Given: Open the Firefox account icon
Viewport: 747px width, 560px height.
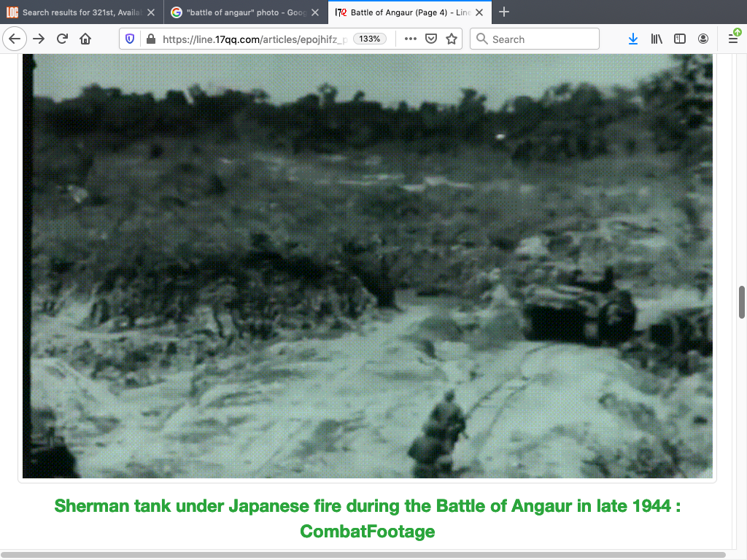Looking at the screenshot, I should pos(703,39).
